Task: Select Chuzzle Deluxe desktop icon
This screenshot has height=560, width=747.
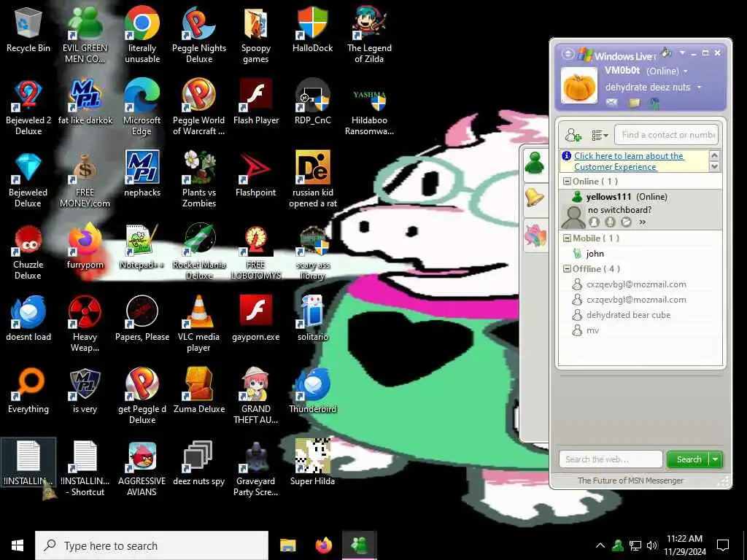Action: tap(28, 252)
